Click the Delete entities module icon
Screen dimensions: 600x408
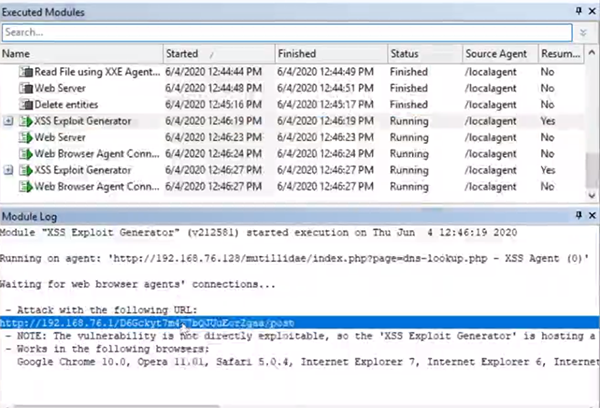pos(26,104)
